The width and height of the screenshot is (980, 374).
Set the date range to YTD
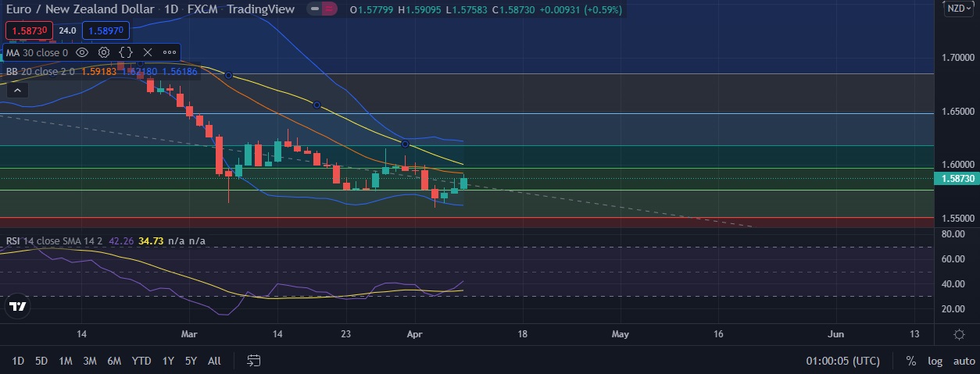pos(141,361)
